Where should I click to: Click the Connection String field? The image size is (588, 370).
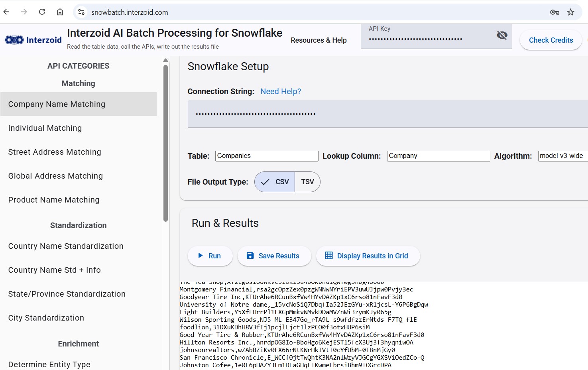click(x=387, y=114)
